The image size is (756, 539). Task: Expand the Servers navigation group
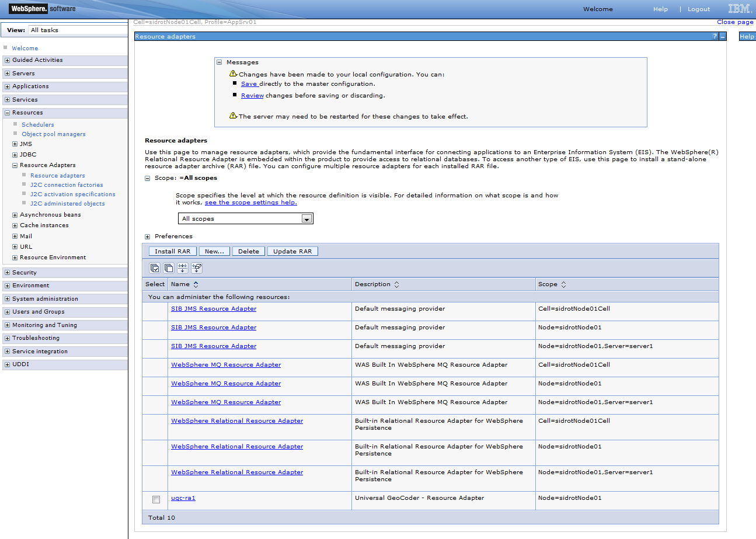(7, 74)
